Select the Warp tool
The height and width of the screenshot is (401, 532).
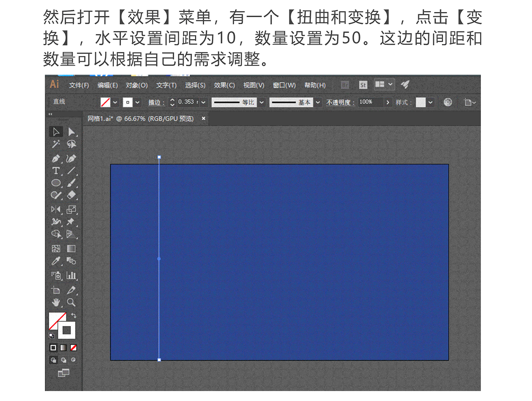[x=56, y=222]
